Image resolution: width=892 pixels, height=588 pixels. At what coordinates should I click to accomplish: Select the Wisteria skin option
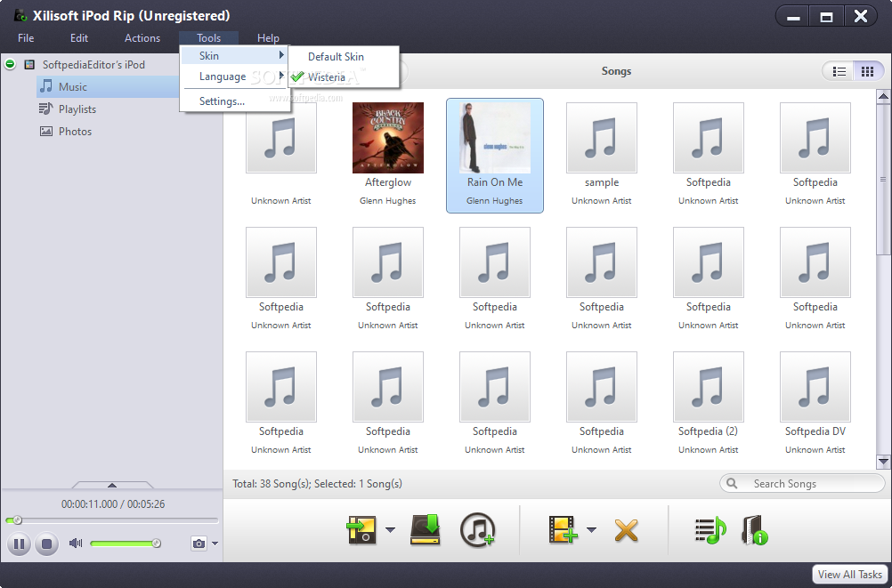344,77
